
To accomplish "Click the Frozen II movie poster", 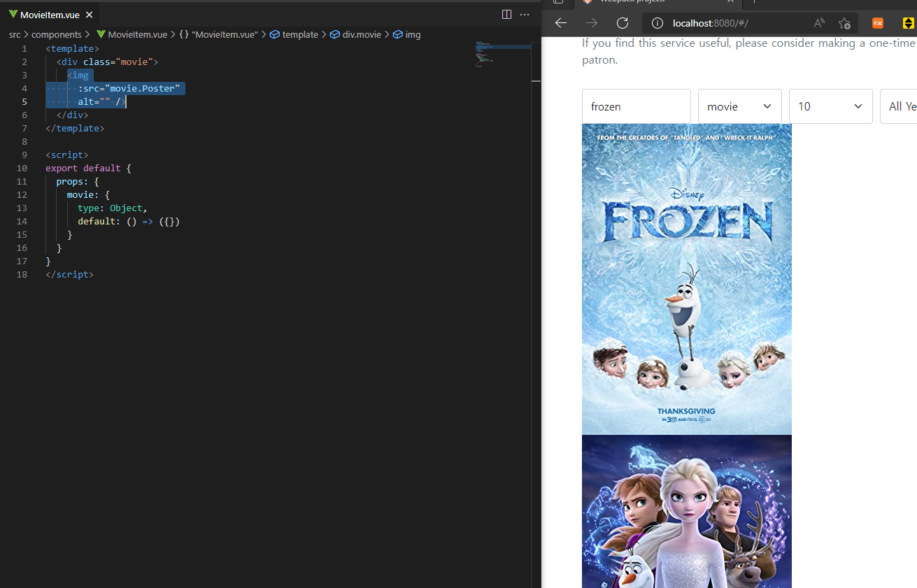I will point(687,511).
